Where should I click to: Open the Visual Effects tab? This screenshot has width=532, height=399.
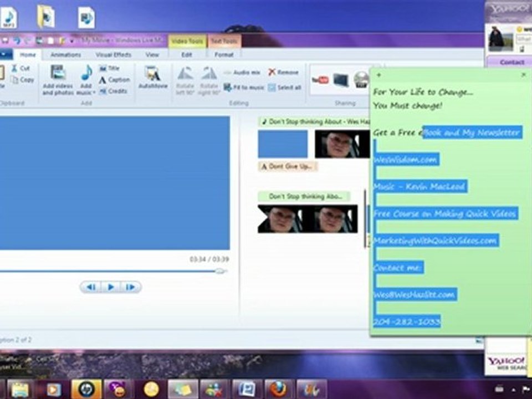(x=113, y=55)
